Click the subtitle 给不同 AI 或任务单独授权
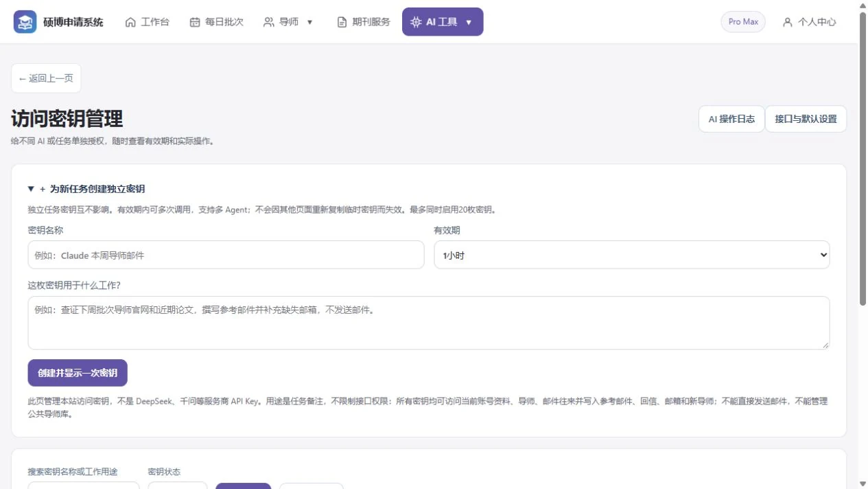The image size is (868, 489). coord(113,141)
